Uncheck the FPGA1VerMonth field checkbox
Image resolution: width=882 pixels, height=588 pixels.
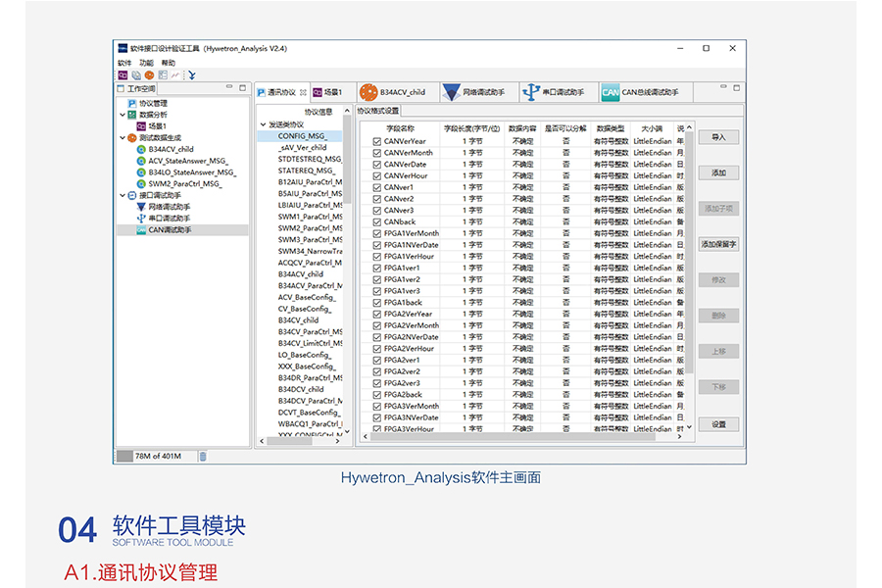point(377,233)
